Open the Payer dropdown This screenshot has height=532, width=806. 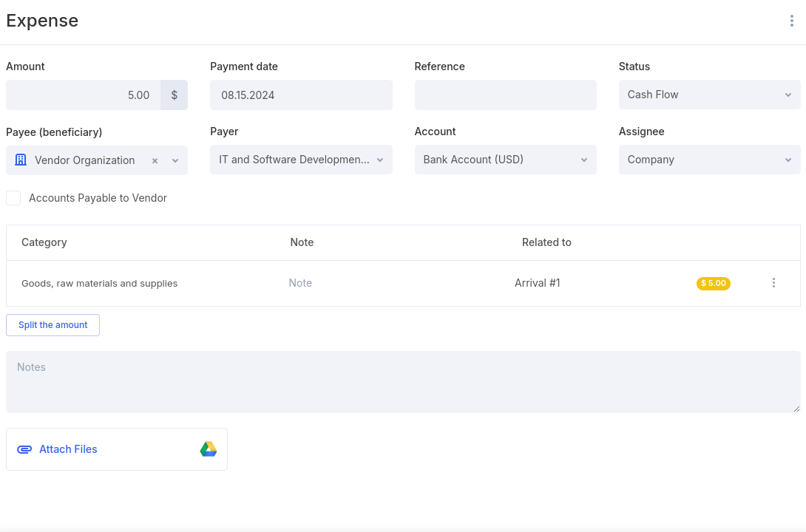pos(301,160)
